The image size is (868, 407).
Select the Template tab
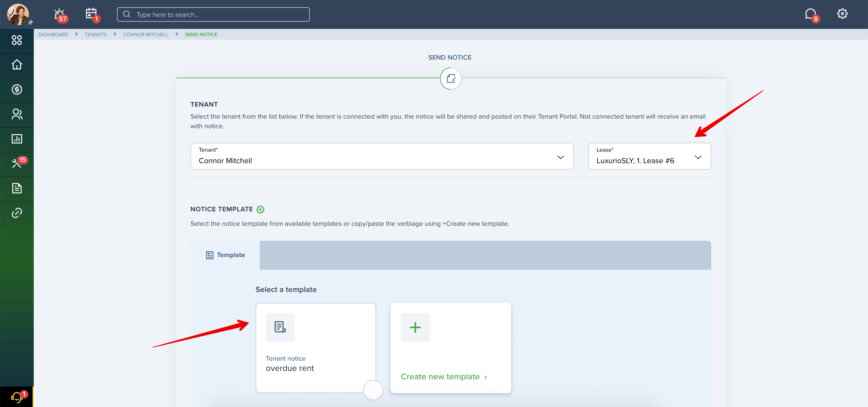[x=225, y=255]
